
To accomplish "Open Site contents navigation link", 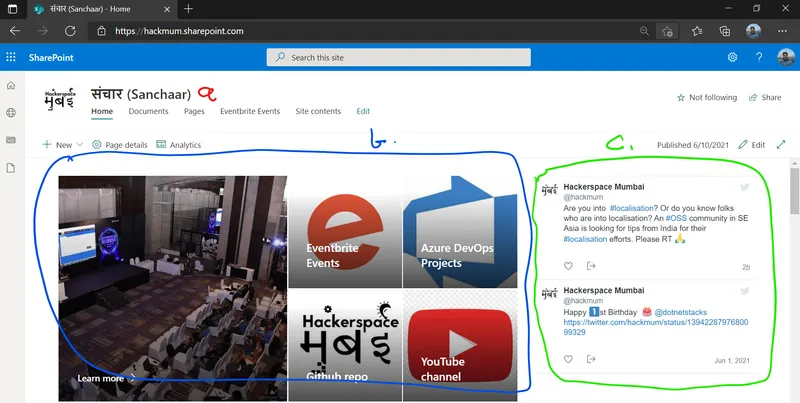I will pyautogui.click(x=318, y=111).
